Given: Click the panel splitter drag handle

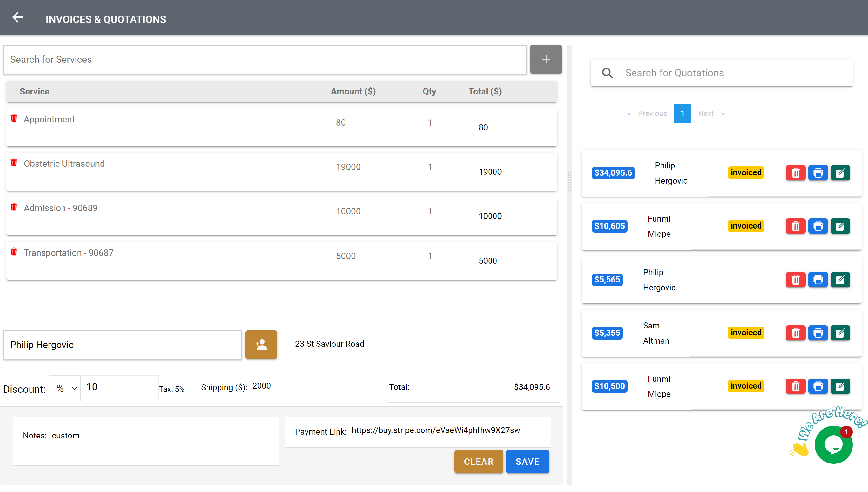Looking at the screenshot, I should (569, 181).
